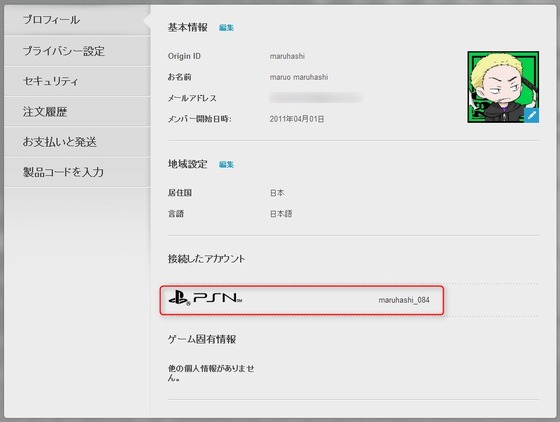560x422 pixels.
Task: Click the ゲーム固有情報 heading
Action: [x=202, y=339]
